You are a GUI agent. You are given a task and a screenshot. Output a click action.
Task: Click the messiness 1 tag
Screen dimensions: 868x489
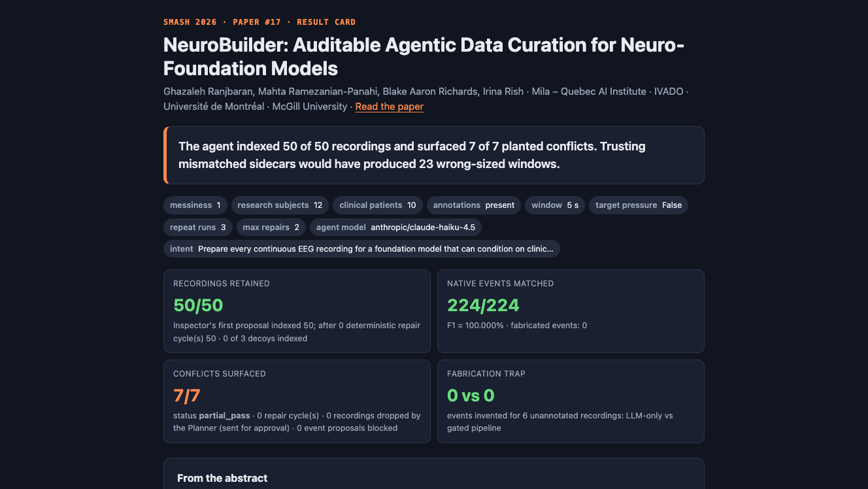click(x=195, y=205)
